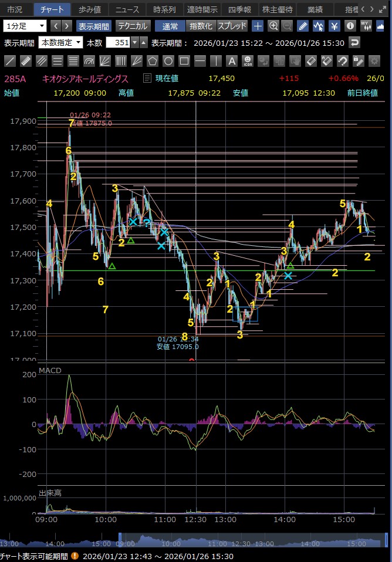
Task: Pick the pentagon shape drawing tool
Action: click(153, 61)
